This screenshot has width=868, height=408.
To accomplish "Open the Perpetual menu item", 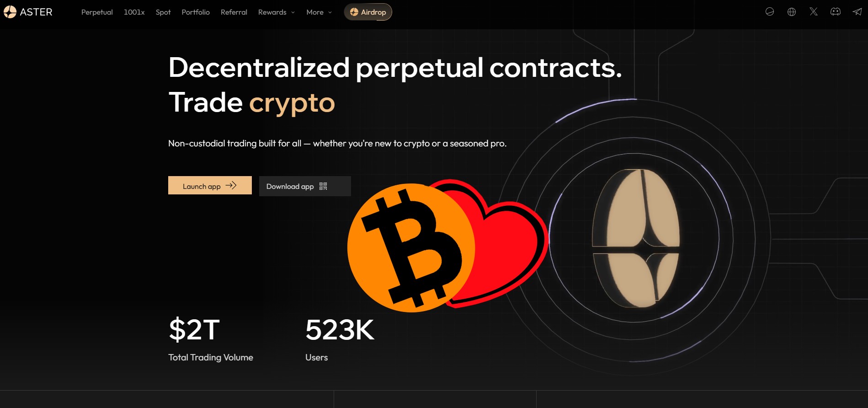I will pyautogui.click(x=97, y=12).
